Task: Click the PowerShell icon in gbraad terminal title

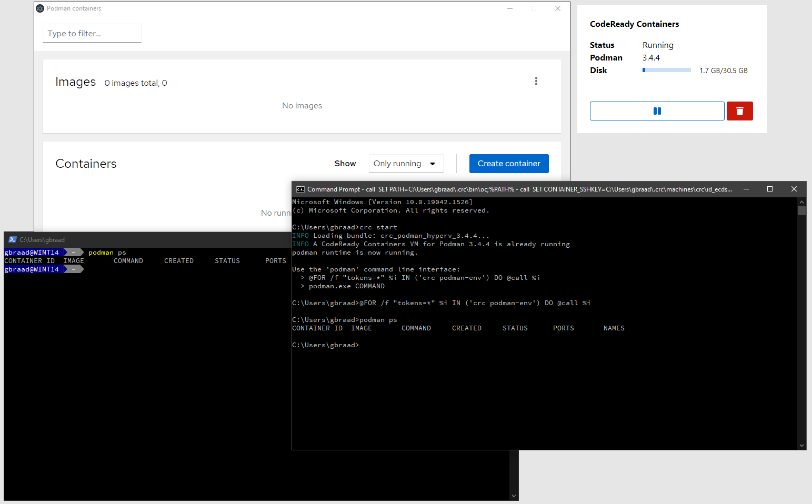Action: [13, 239]
